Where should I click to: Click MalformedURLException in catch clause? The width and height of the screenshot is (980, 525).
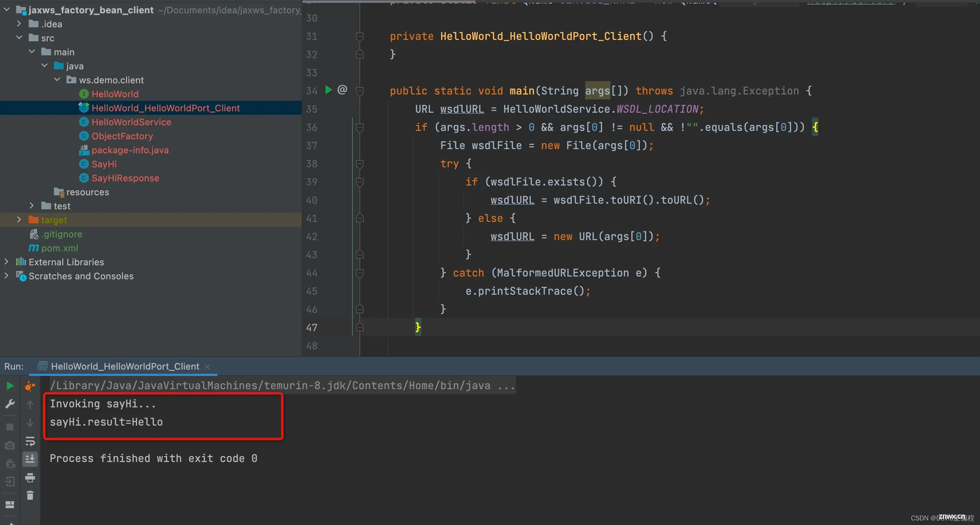pyautogui.click(x=563, y=273)
